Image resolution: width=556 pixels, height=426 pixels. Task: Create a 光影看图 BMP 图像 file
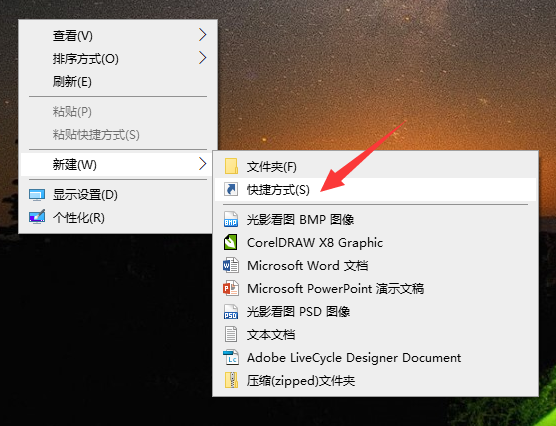click(x=376, y=220)
